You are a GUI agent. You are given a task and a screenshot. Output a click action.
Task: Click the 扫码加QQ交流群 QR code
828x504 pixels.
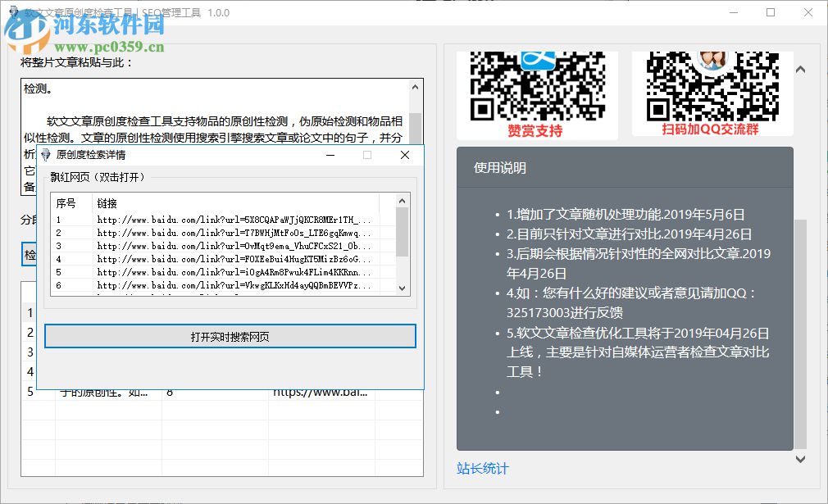coord(712,93)
